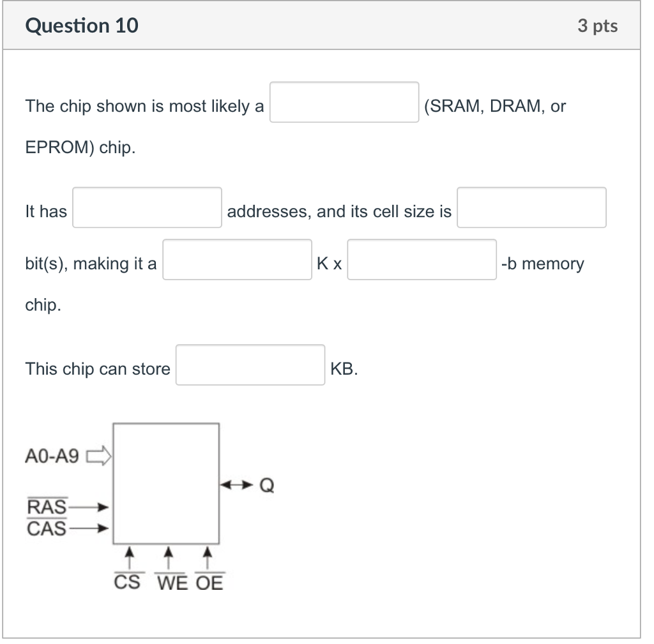
Task: Click the KB storage answer field
Action: (250, 364)
